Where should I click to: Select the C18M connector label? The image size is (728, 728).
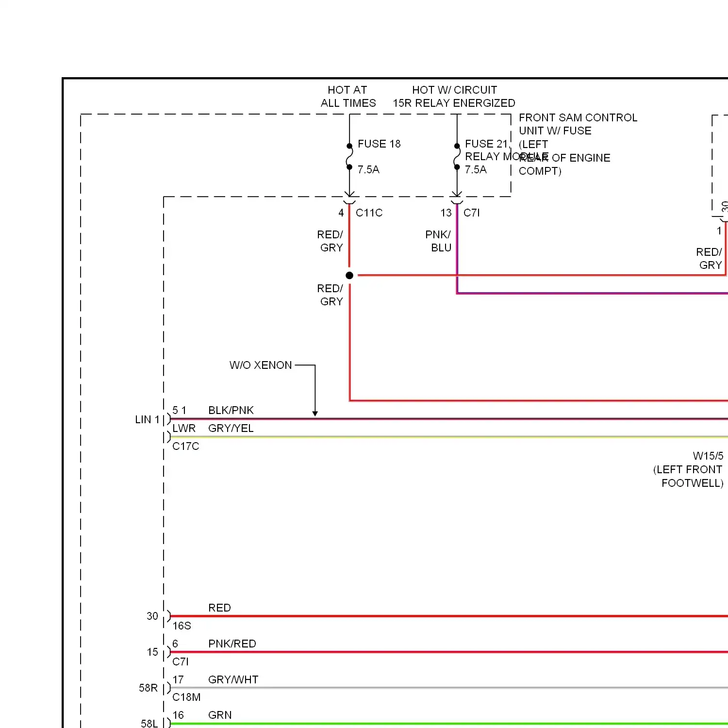pos(186,697)
